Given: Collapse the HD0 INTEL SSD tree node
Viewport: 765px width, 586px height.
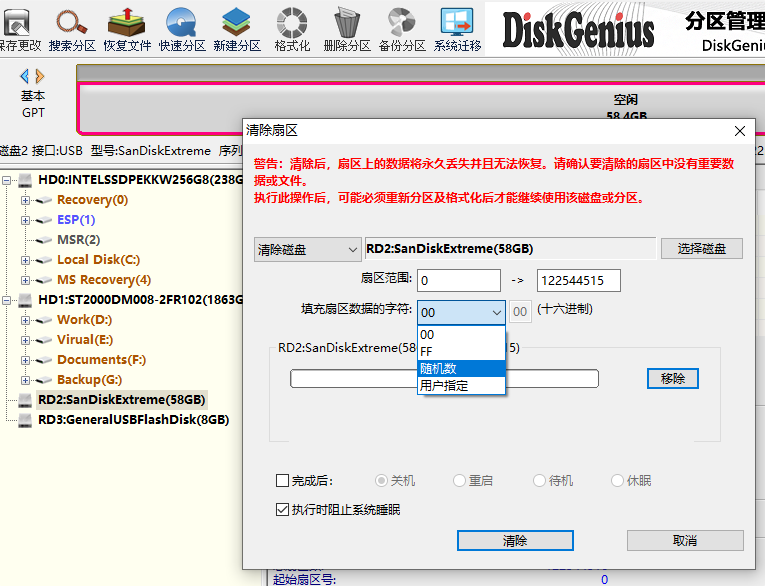Looking at the screenshot, I should (7, 180).
